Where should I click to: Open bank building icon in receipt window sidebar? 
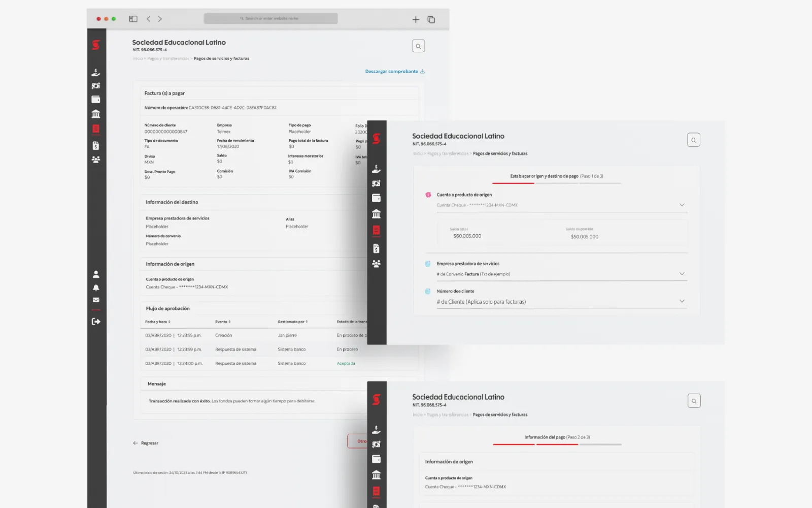pos(95,114)
